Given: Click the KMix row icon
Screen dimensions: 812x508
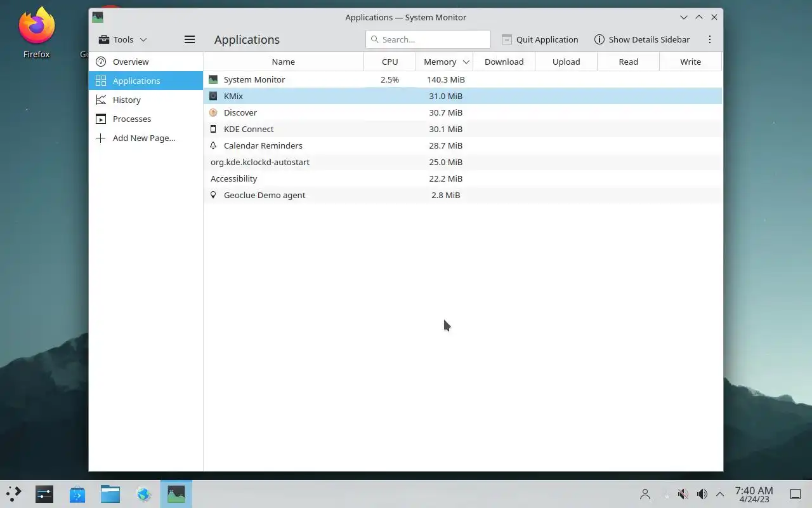Looking at the screenshot, I should click(x=213, y=96).
